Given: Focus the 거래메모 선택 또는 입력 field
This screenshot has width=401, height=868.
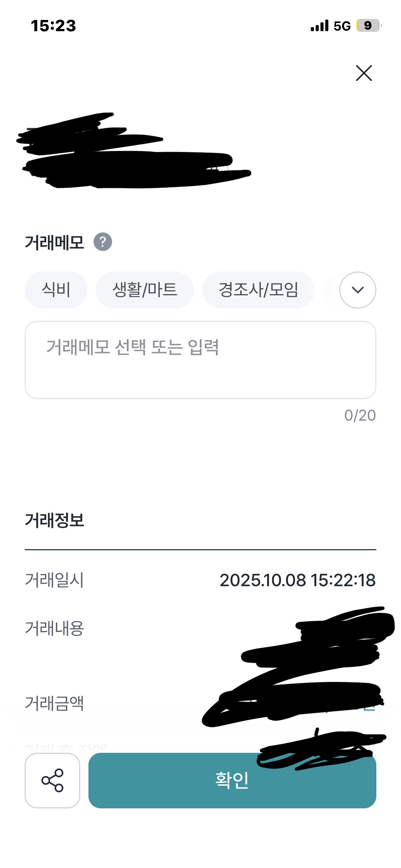Looking at the screenshot, I should (x=200, y=360).
